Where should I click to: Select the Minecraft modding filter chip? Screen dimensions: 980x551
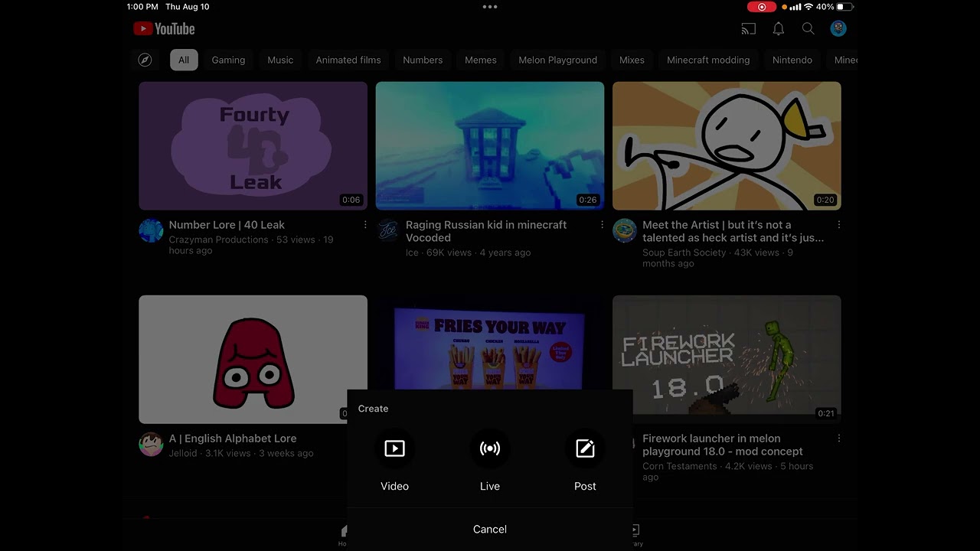pyautogui.click(x=708, y=60)
